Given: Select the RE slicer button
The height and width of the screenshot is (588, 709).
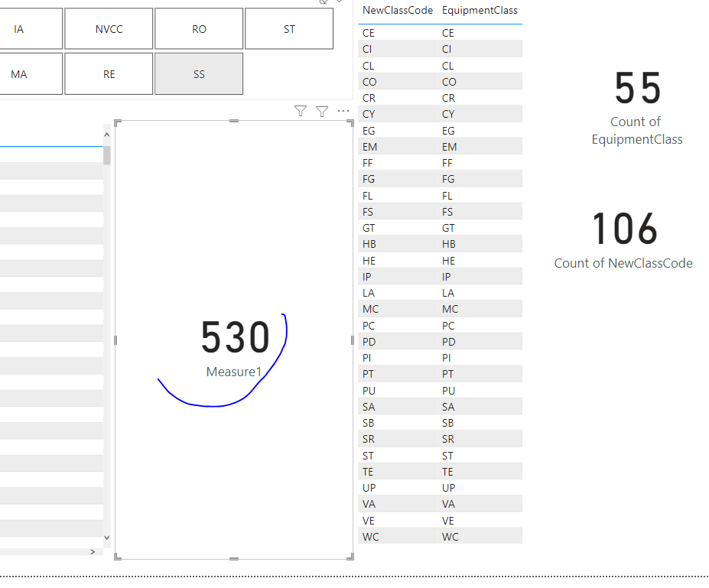Looking at the screenshot, I should (109, 74).
